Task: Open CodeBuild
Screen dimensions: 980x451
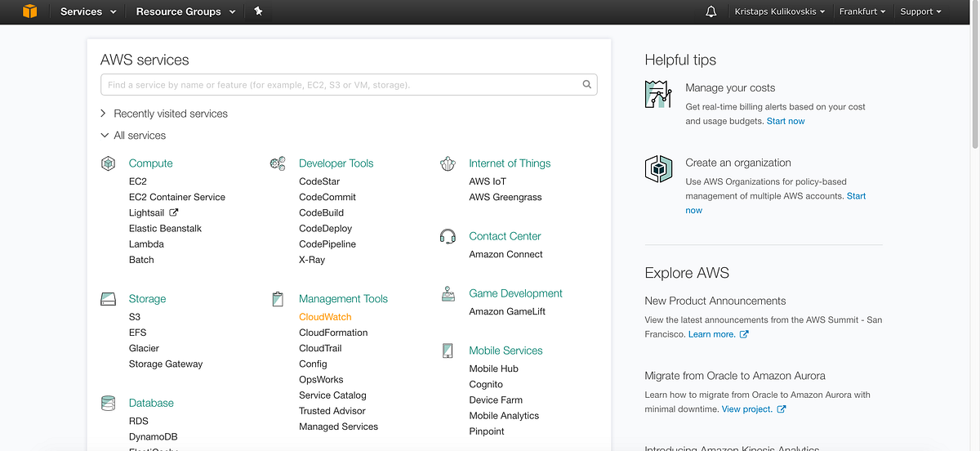Action: tap(322, 212)
